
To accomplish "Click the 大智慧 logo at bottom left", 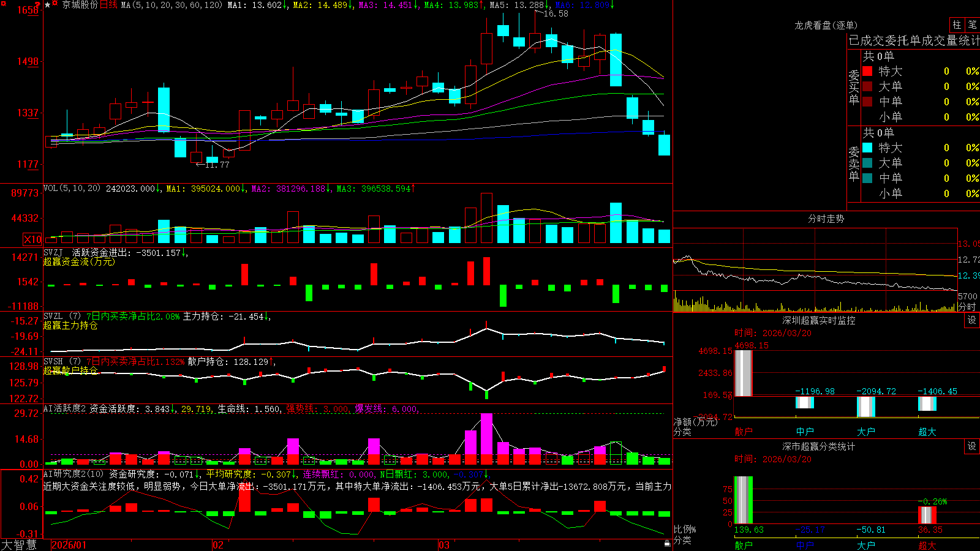I will (x=19, y=545).
